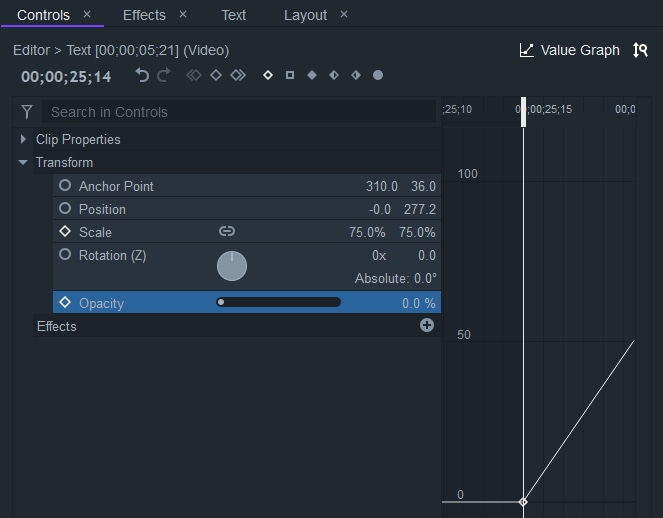The image size is (663, 518).
Task: Click the redo arrow icon
Action: point(163,75)
